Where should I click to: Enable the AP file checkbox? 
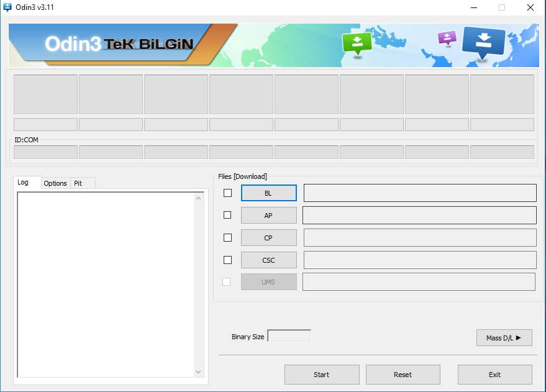pos(227,215)
